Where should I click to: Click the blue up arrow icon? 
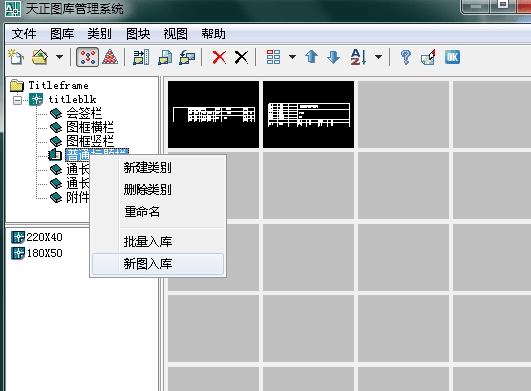pos(312,57)
